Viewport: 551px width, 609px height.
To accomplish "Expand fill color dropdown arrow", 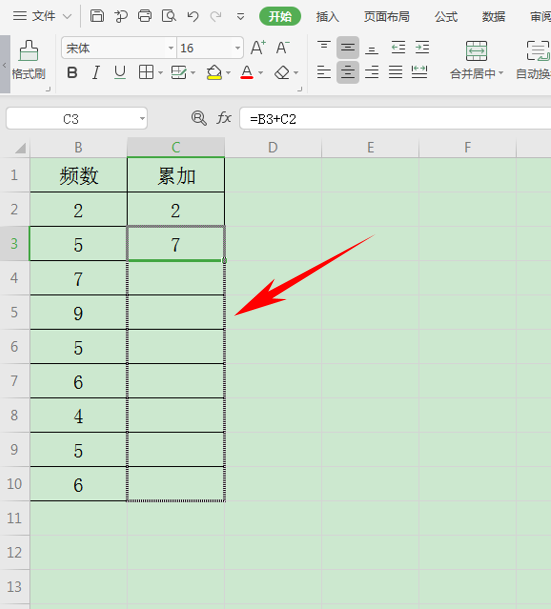I will [x=228, y=73].
